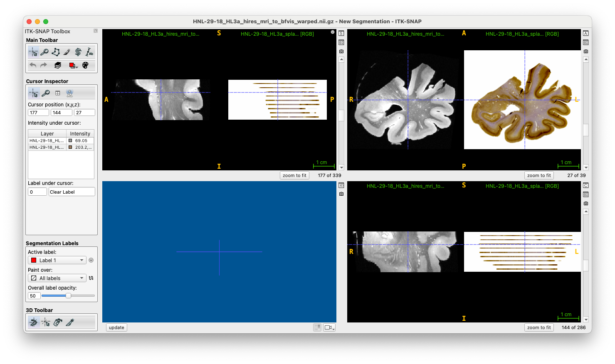Select the Polygon drawing tool

(56, 52)
